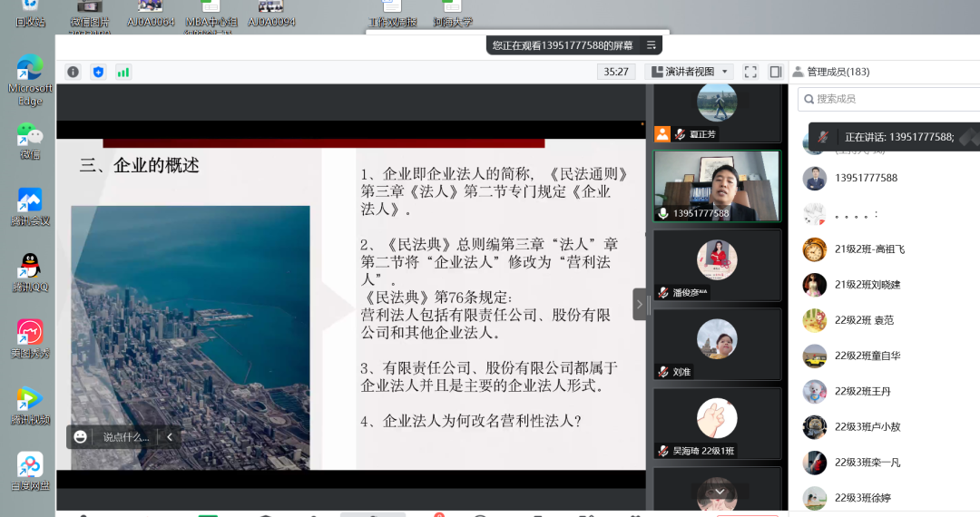Click the active speaker video 13951777588
This screenshot has width=980, height=517.
pos(717,185)
